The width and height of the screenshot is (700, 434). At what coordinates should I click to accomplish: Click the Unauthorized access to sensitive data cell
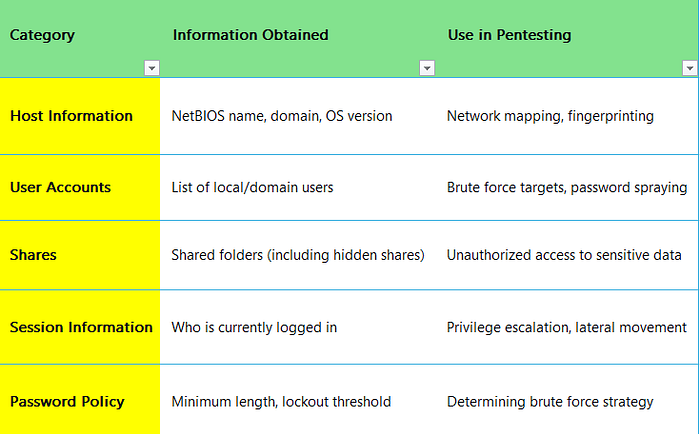(x=567, y=255)
